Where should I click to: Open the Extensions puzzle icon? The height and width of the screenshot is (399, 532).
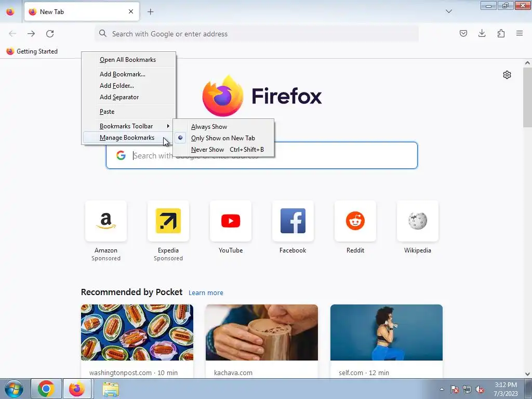tap(501, 33)
